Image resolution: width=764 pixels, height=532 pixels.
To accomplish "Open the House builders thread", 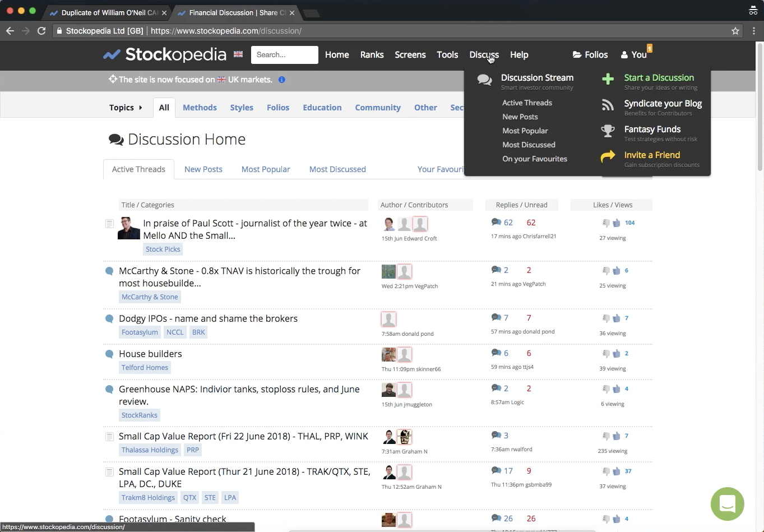I will (x=150, y=354).
